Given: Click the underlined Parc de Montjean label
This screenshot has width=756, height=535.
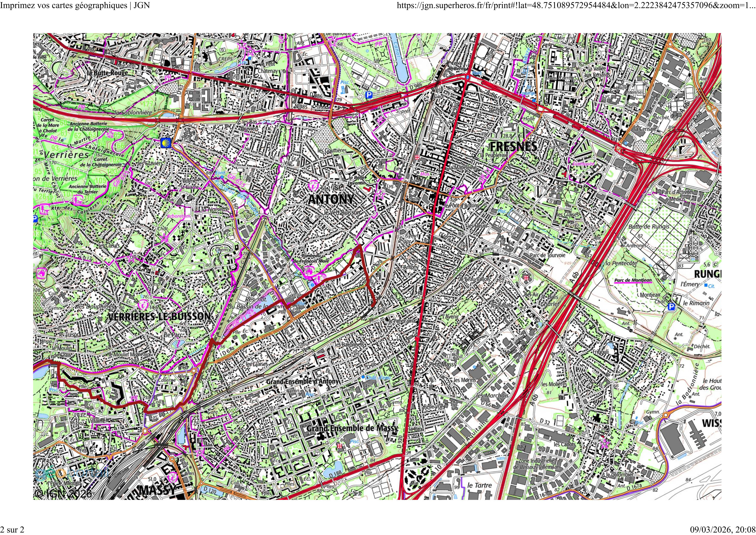Looking at the screenshot, I should coord(633,281).
